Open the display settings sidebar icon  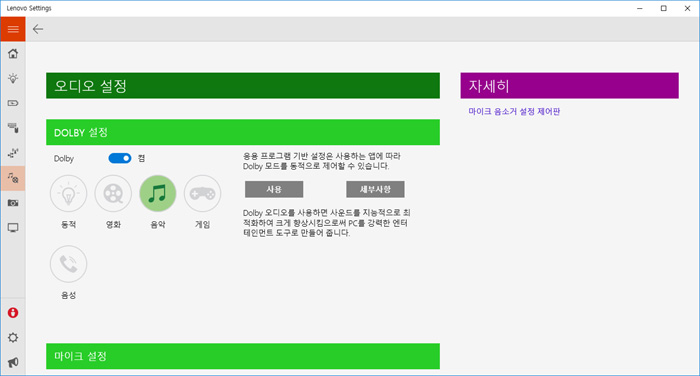(13, 228)
